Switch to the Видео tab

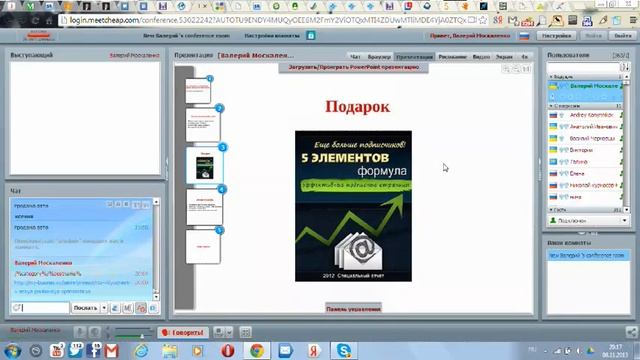pyautogui.click(x=481, y=57)
